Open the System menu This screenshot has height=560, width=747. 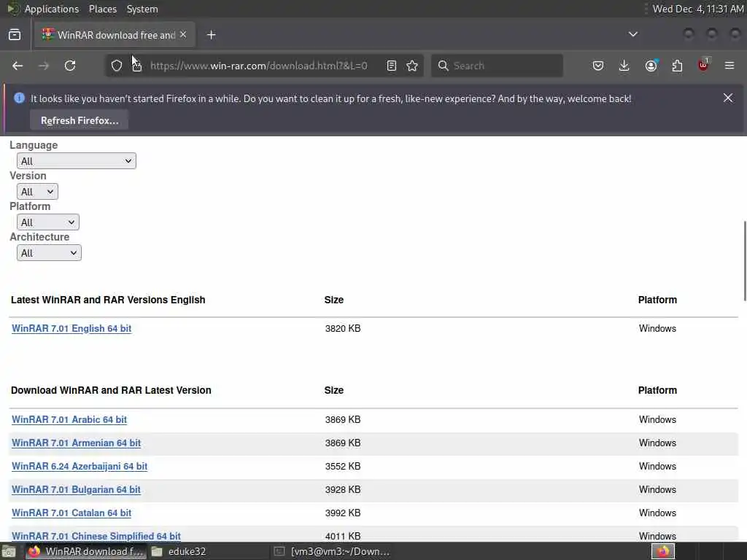click(142, 9)
